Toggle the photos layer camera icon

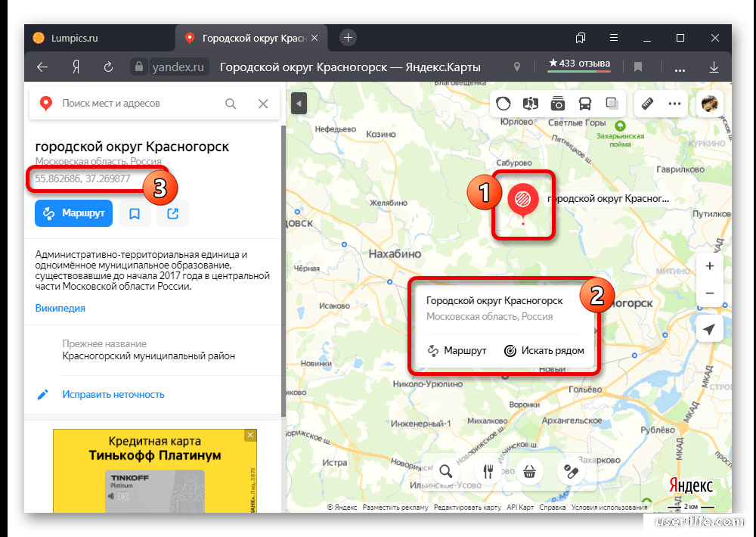558,104
